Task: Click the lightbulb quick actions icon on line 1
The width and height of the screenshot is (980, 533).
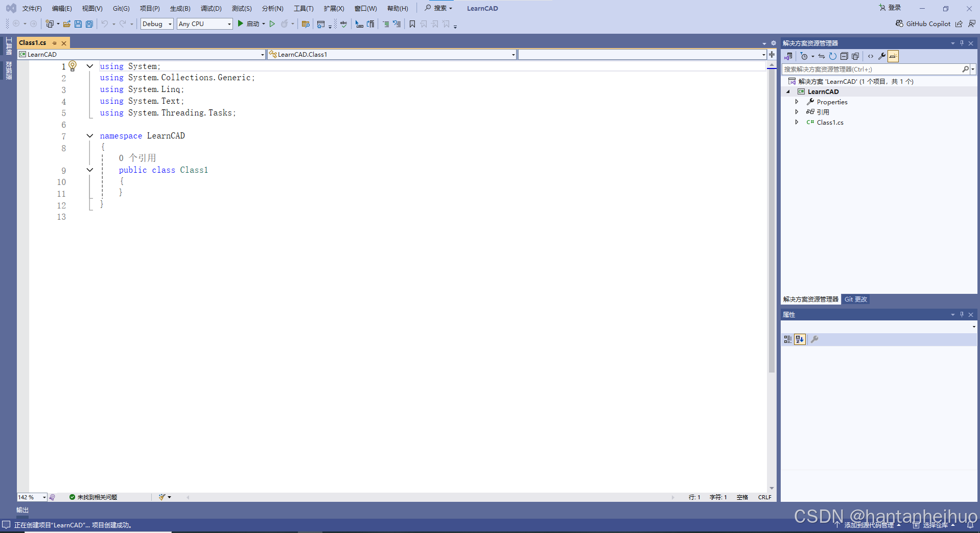Action: (x=73, y=66)
